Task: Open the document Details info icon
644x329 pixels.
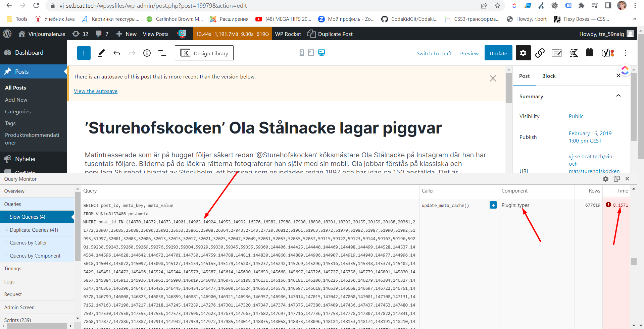Action: (x=147, y=53)
